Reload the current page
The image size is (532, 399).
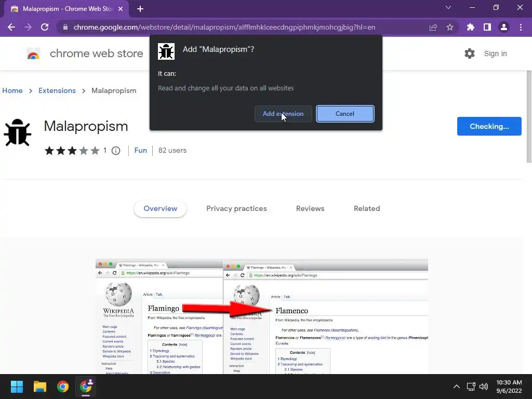45,27
